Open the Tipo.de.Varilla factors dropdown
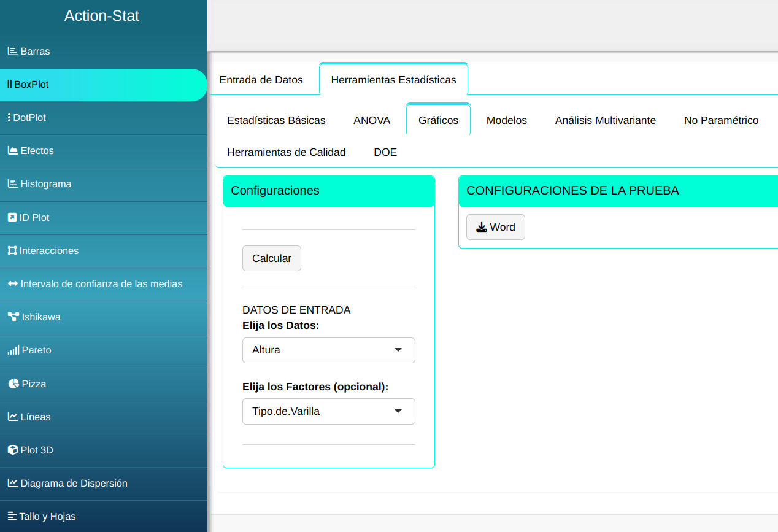This screenshot has width=778, height=532. click(328, 412)
